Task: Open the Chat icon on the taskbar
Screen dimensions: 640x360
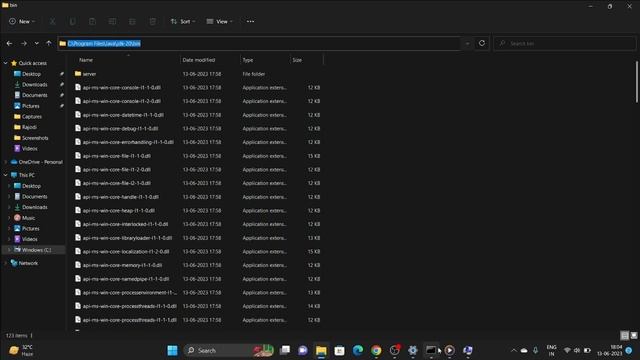Action: pyautogui.click(x=303, y=350)
